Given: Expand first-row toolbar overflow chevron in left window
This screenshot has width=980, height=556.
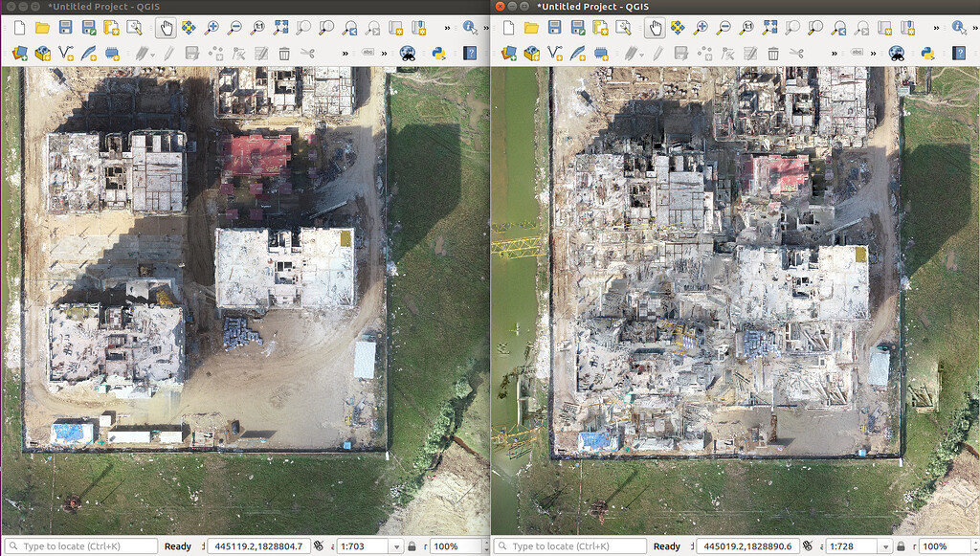Looking at the screenshot, I should coord(446,28).
